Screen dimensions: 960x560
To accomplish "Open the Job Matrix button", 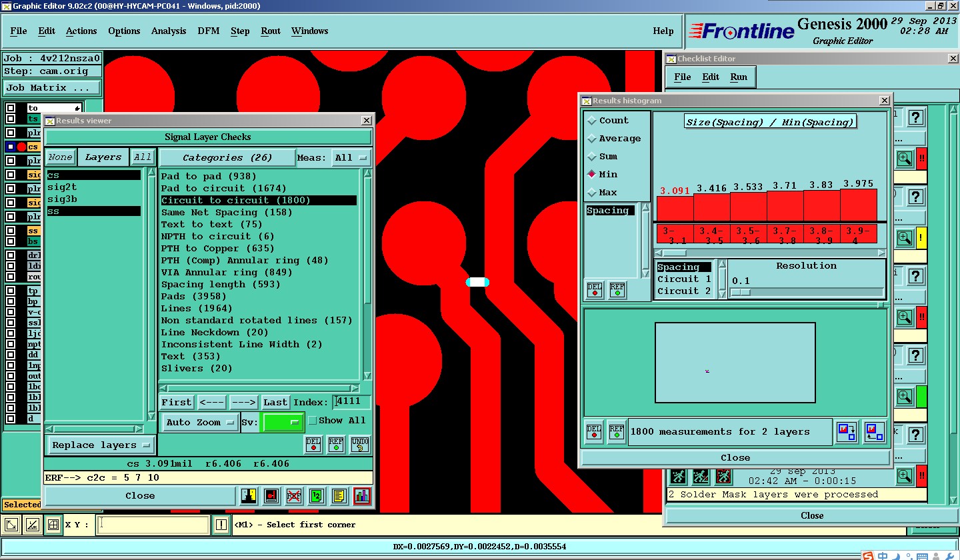I will click(51, 87).
